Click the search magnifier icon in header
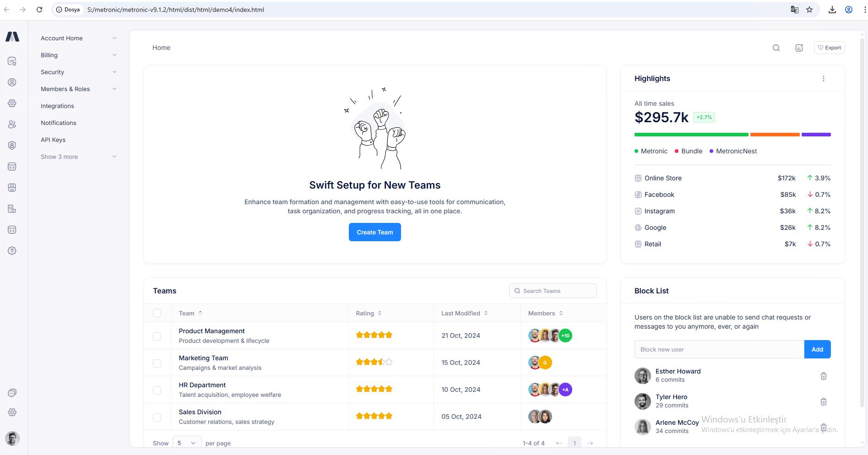868x455 pixels. click(x=776, y=48)
